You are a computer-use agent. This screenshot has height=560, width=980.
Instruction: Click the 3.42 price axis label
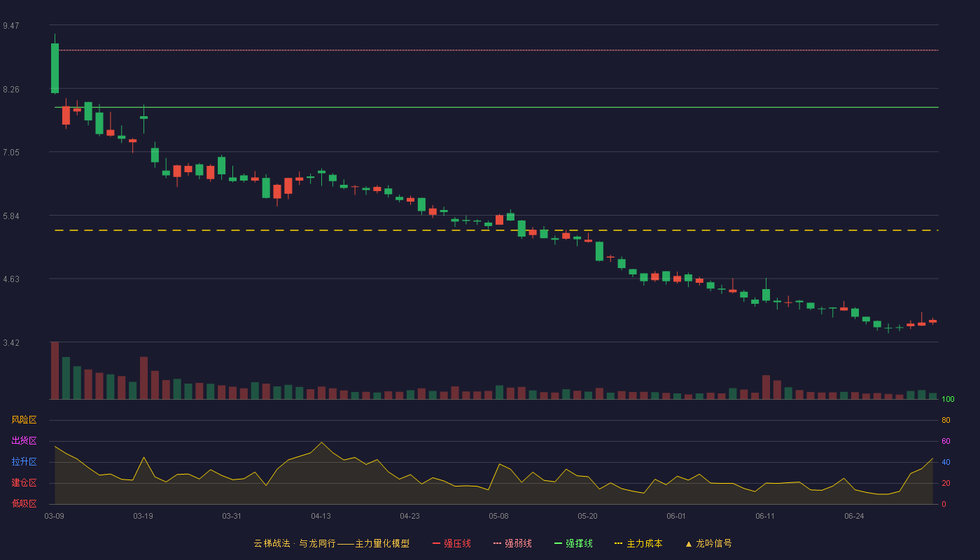tap(11, 343)
